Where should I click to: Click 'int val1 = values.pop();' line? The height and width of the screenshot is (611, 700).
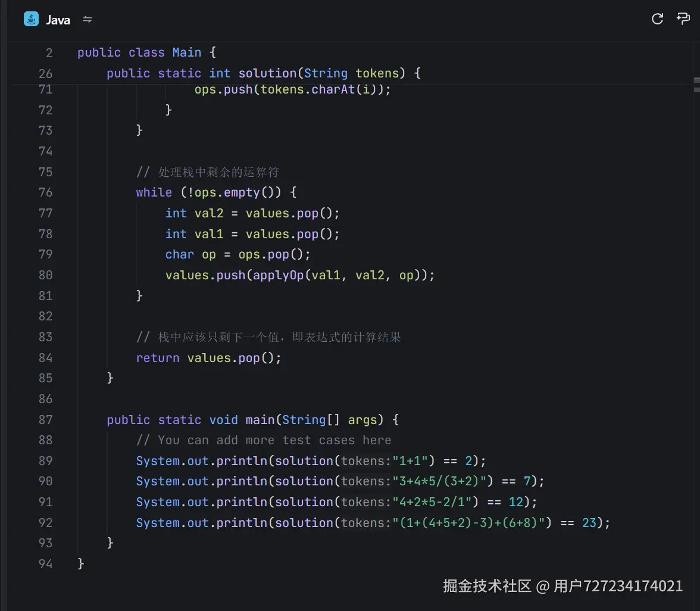tap(252, 234)
